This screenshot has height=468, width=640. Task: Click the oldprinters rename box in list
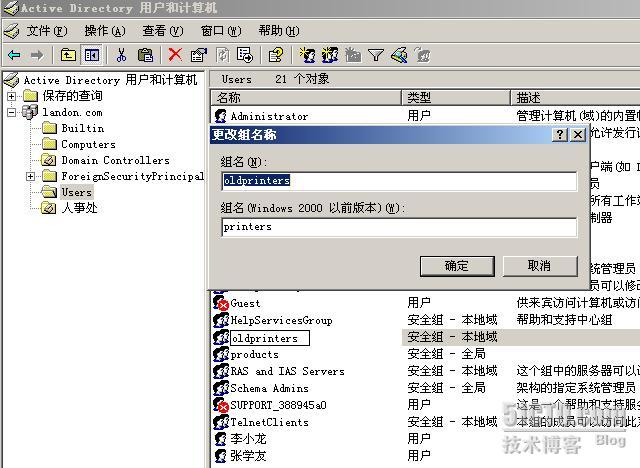[x=269, y=338]
